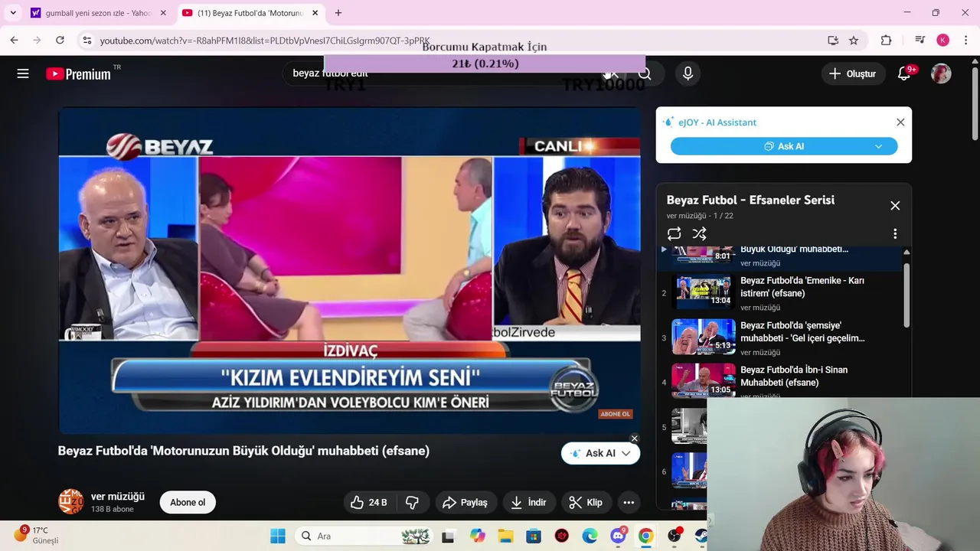Open a new Chrome tab
The image size is (980, 551).
(x=338, y=13)
